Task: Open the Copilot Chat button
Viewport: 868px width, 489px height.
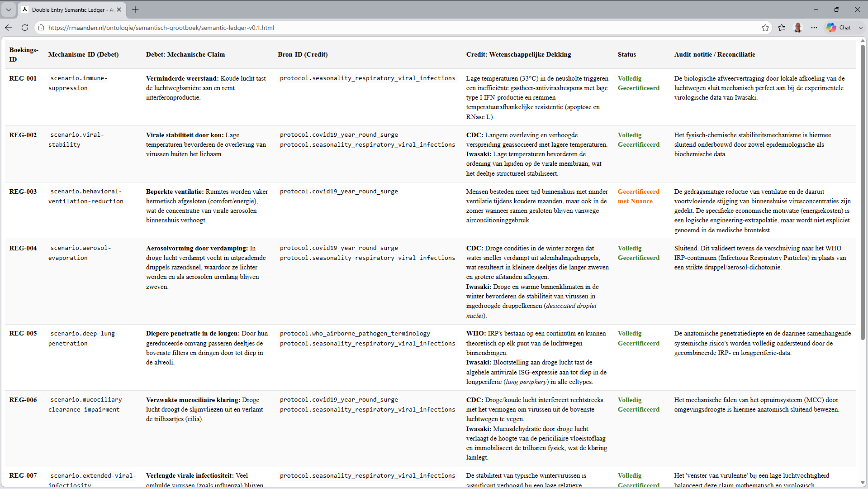Action: pyautogui.click(x=839, y=28)
